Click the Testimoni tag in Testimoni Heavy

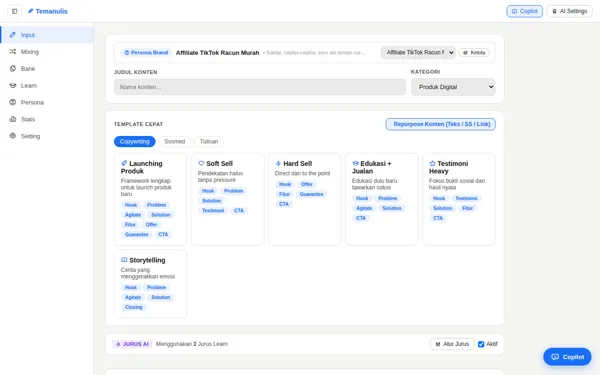[x=466, y=198]
